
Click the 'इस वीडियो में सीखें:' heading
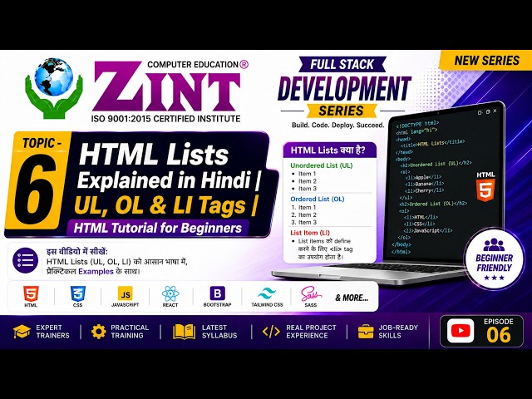coord(77,252)
